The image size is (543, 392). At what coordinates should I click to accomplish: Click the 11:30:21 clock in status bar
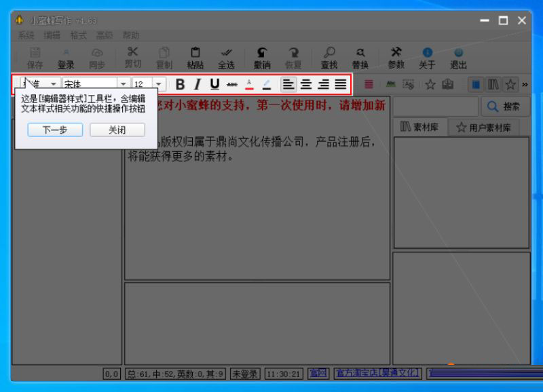(284, 374)
